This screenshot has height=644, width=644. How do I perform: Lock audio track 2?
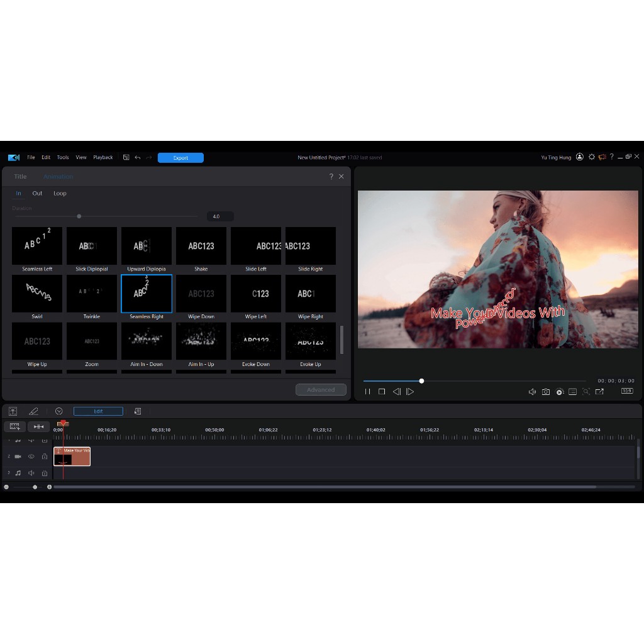click(45, 473)
